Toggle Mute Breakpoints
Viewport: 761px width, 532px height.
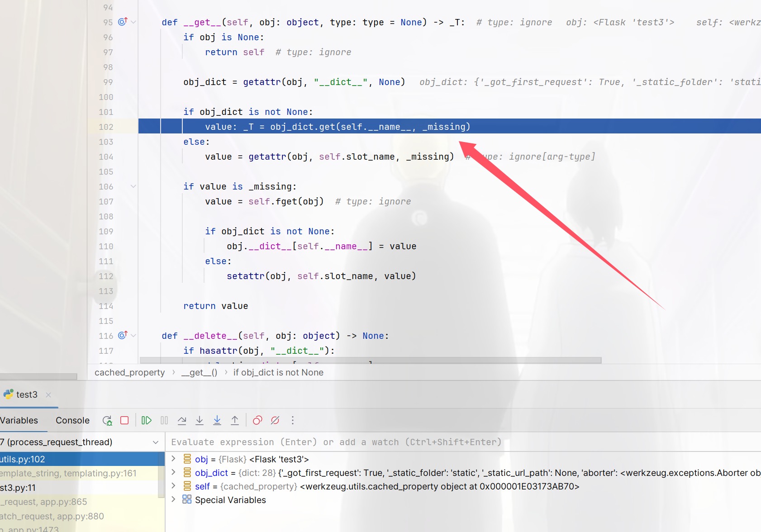pos(275,421)
